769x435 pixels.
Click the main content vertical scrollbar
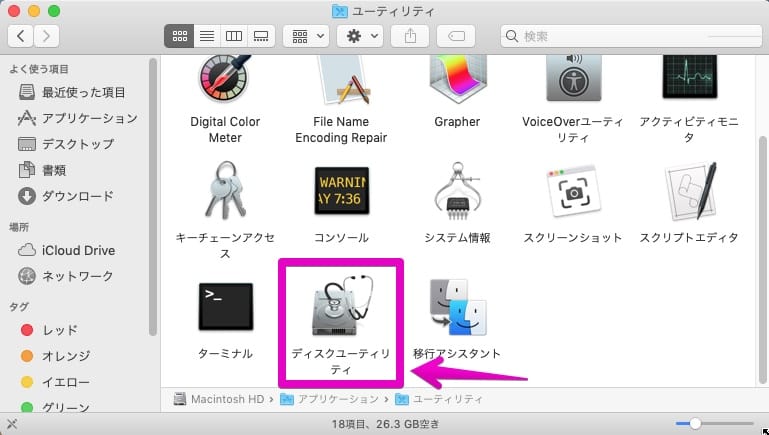tap(762, 260)
